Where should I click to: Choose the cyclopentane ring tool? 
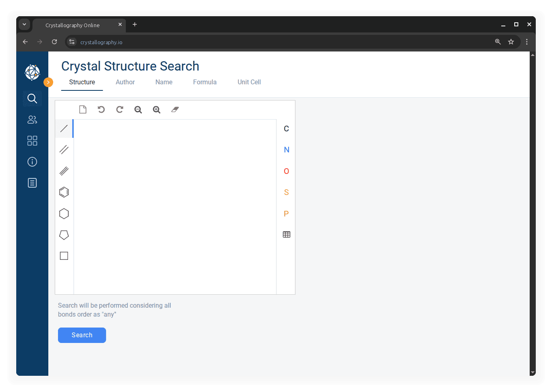(64, 235)
